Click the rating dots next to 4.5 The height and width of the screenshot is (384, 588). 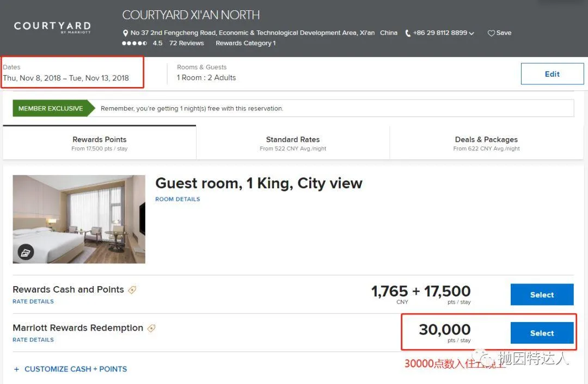[x=134, y=44]
